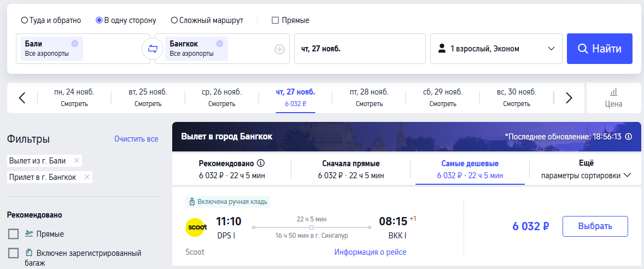Click info icon next to Последнее обновление
The image size is (644, 269).
[628, 136]
